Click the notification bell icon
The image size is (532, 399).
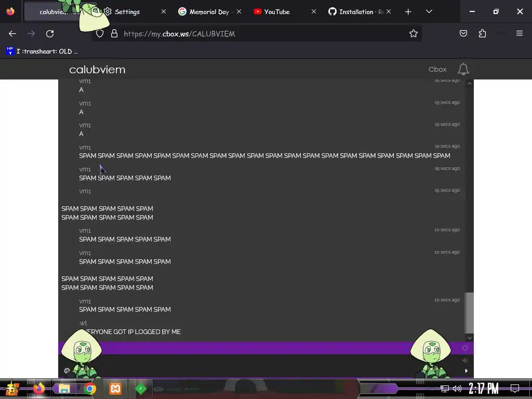coord(463,69)
